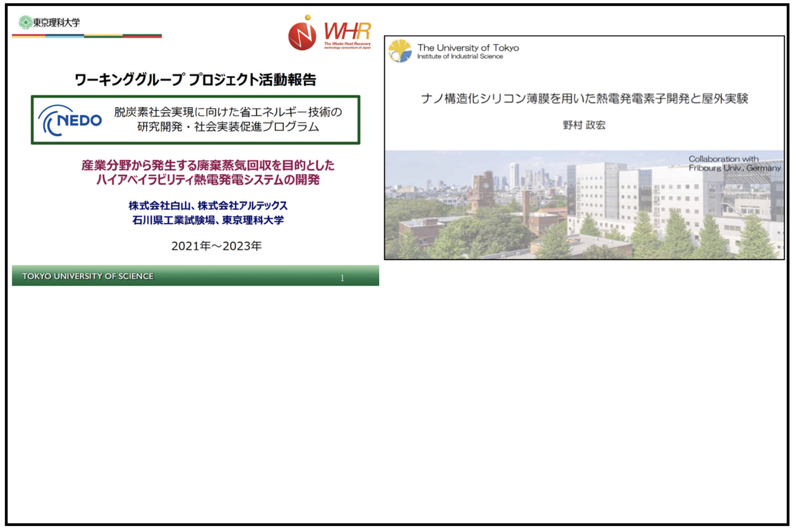Click the colored stripe under the university name

[x=87, y=36]
